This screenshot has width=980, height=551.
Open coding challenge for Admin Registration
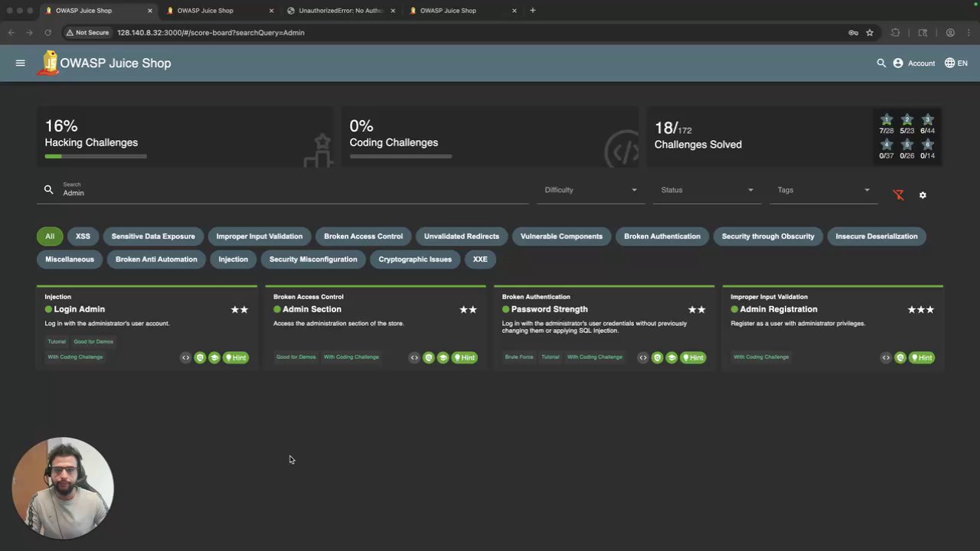pyautogui.click(x=886, y=357)
